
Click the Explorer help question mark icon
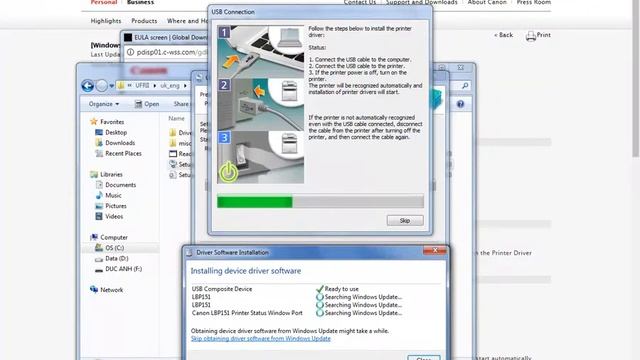pyautogui.click(x=460, y=104)
